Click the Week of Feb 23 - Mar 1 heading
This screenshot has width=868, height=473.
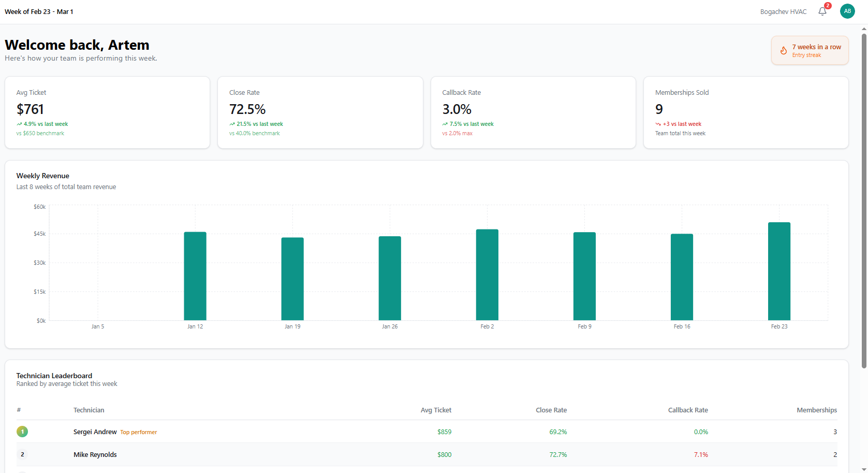pyautogui.click(x=39, y=11)
